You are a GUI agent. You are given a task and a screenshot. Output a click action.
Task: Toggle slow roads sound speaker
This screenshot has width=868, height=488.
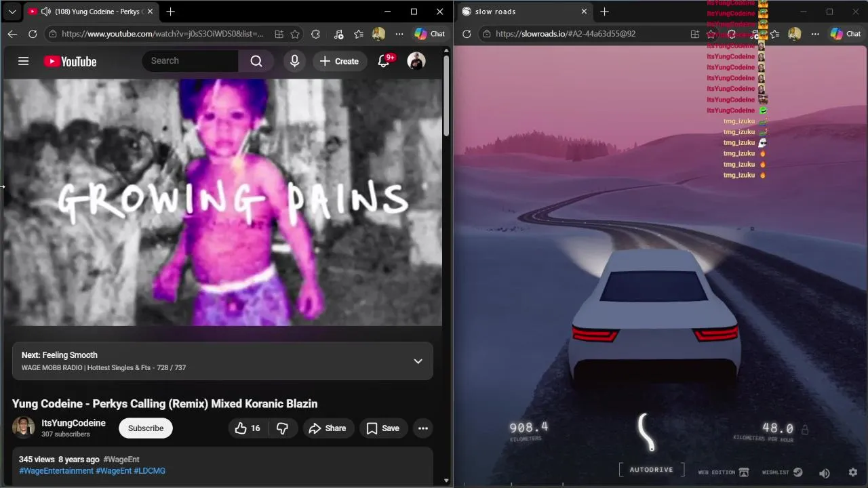point(825,473)
